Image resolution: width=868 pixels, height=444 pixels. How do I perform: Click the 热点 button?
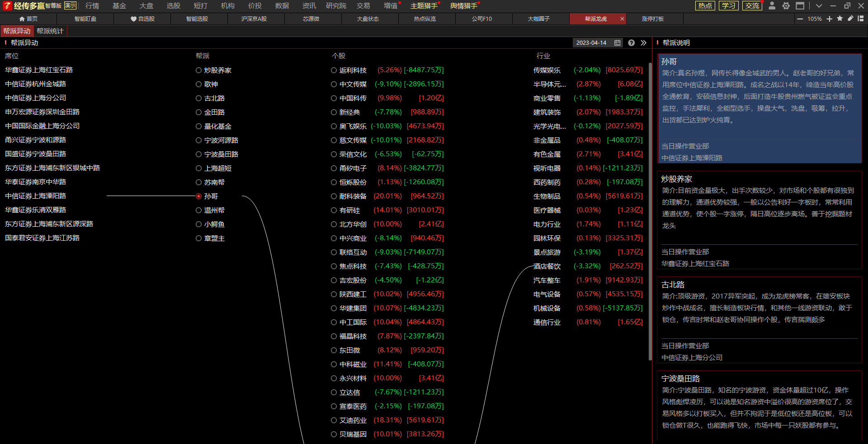point(705,6)
